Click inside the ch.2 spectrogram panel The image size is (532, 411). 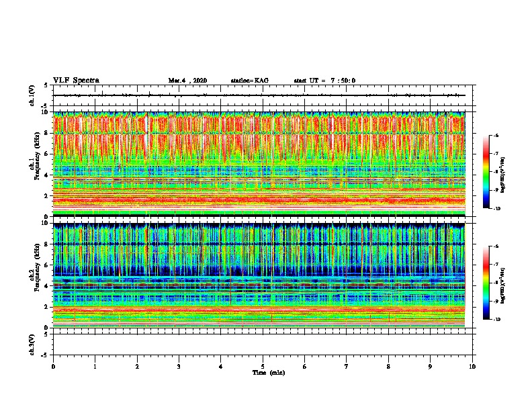coord(259,275)
